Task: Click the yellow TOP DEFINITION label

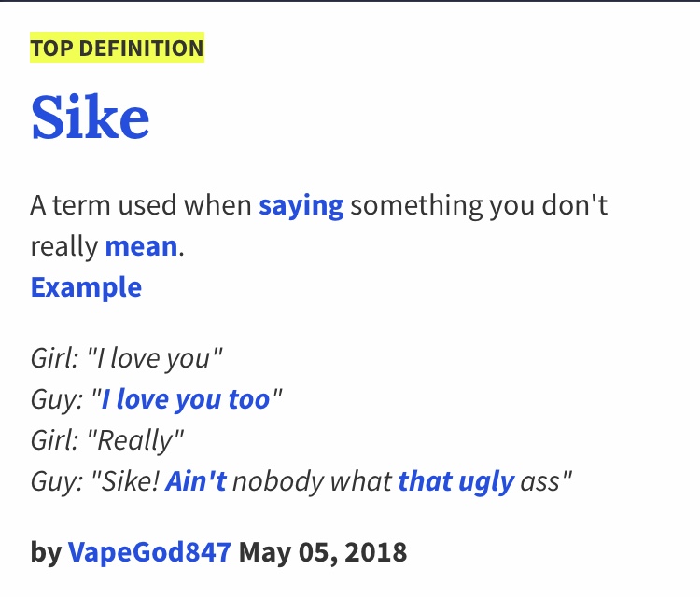Action: (x=117, y=49)
